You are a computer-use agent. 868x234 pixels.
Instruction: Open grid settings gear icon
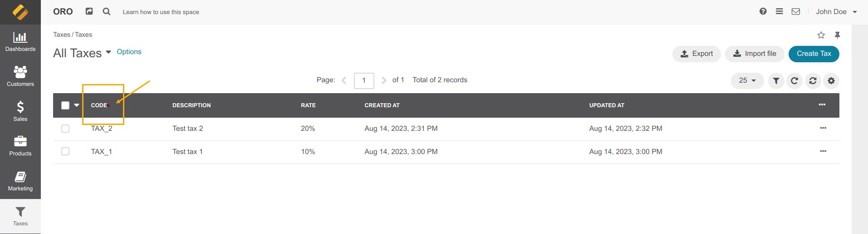(x=831, y=81)
